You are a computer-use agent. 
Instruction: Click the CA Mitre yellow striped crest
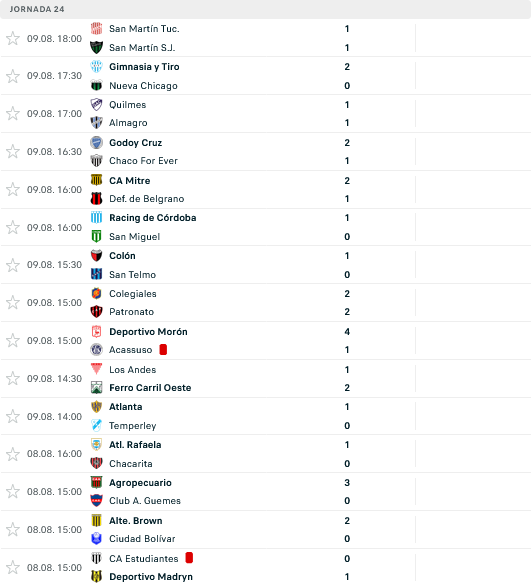pos(96,180)
